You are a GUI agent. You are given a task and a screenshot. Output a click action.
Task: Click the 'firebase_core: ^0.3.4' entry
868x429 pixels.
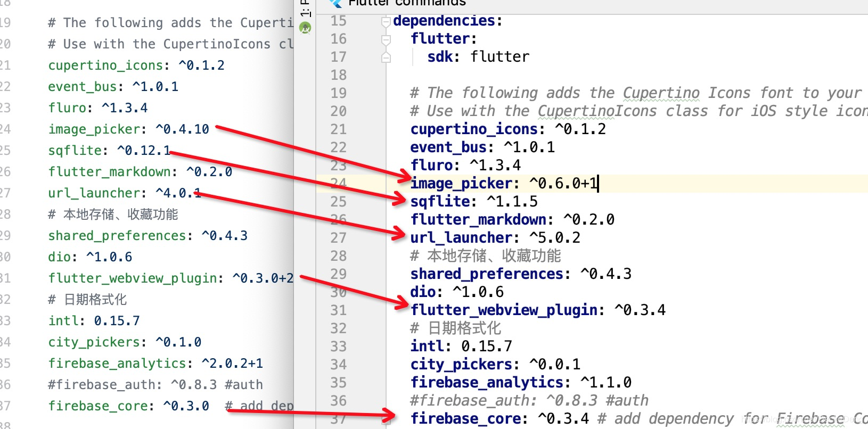point(499,419)
